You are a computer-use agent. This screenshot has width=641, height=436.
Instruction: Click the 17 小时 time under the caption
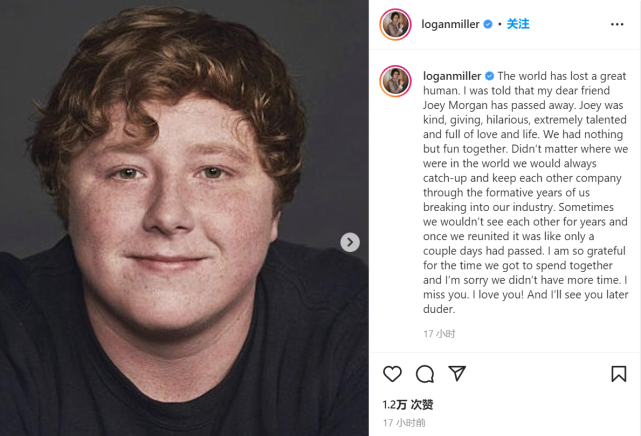pyautogui.click(x=439, y=333)
